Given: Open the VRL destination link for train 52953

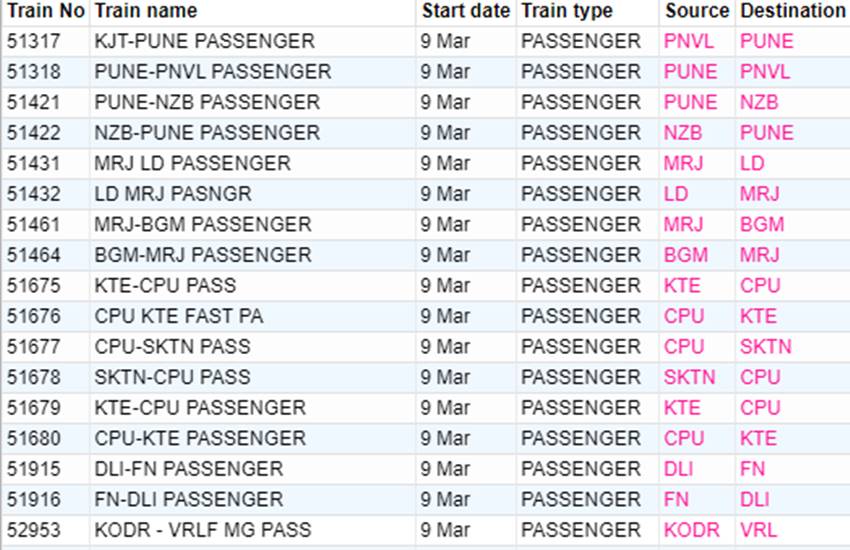Looking at the screenshot, I should pyautogui.click(x=758, y=530).
